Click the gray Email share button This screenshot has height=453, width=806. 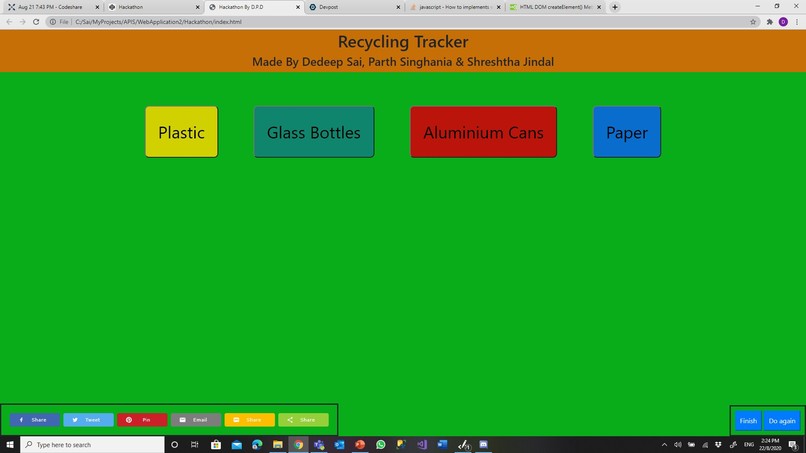coord(196,420)
